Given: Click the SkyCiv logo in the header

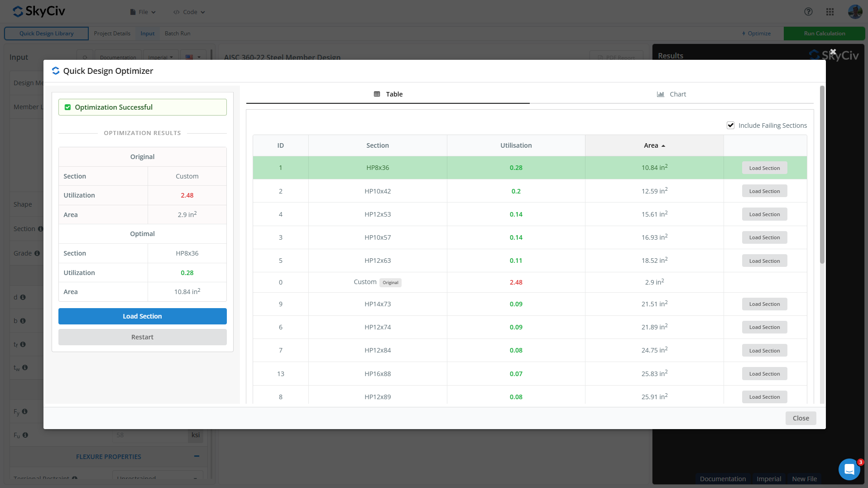Looking at the screenshot, I should [x=39, y=11].
